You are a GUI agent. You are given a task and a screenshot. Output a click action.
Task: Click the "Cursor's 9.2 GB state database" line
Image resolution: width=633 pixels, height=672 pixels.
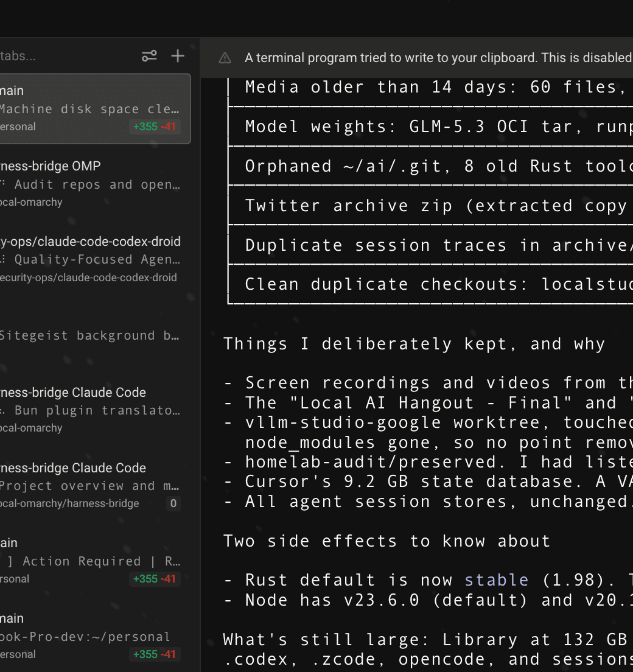tap(428, 481)
